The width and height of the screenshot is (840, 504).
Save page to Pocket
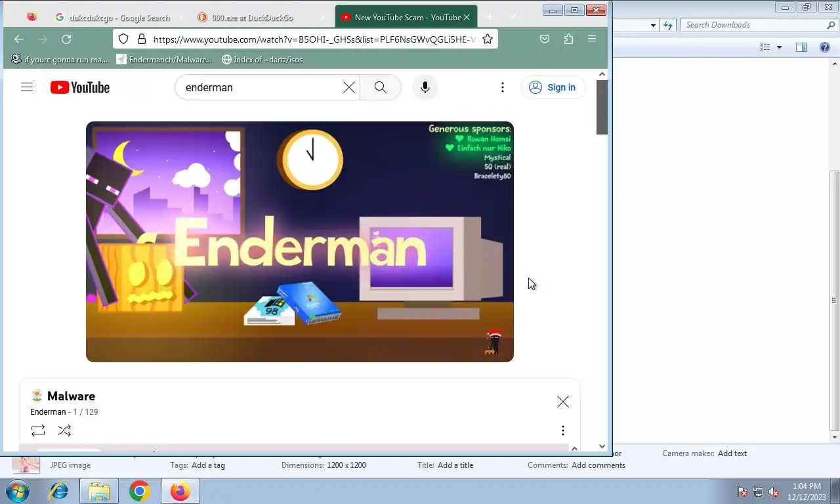545,39
